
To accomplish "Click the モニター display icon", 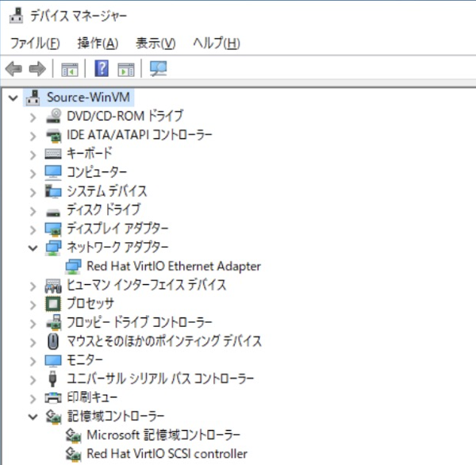I will point(53,360).
